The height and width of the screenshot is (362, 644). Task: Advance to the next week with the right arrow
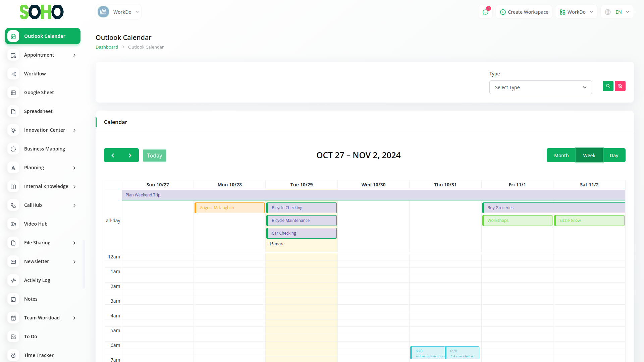click(x=130, y=155)
